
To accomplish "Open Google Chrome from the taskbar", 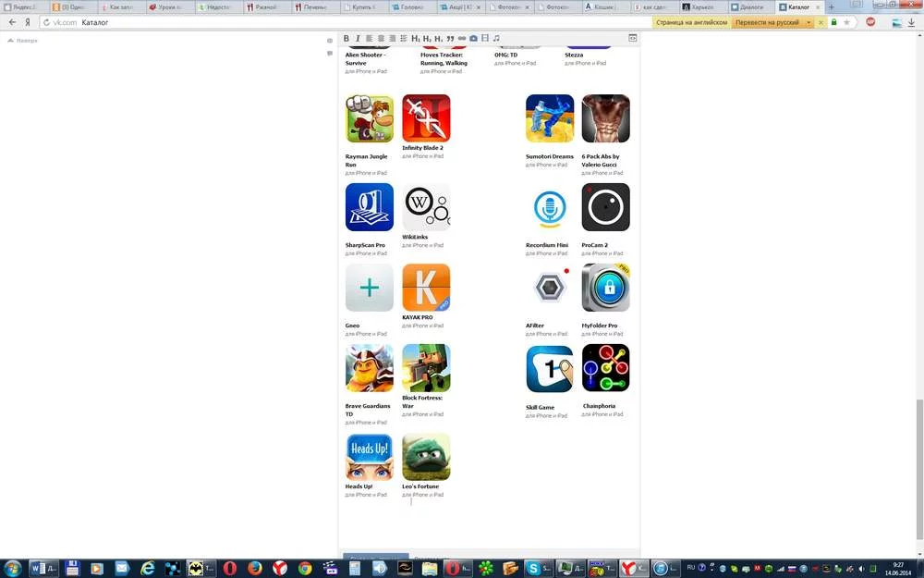I will click(x=305, y=569).
